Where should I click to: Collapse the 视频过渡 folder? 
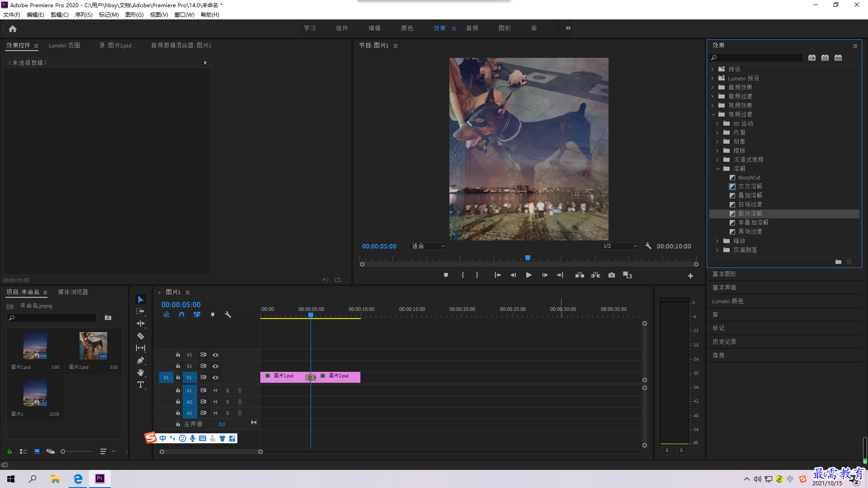click(713, 114)
